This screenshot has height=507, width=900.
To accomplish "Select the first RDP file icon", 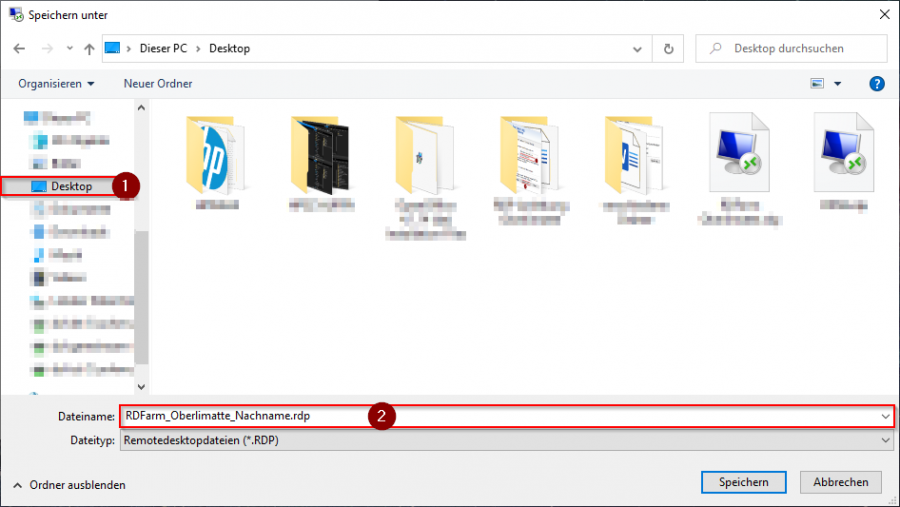I will coord(739,153).
